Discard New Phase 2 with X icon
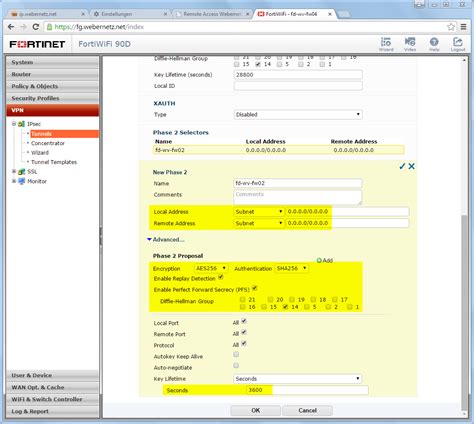Image resolution: width=474 pixels, height=424 pixels. coord(412,166)
